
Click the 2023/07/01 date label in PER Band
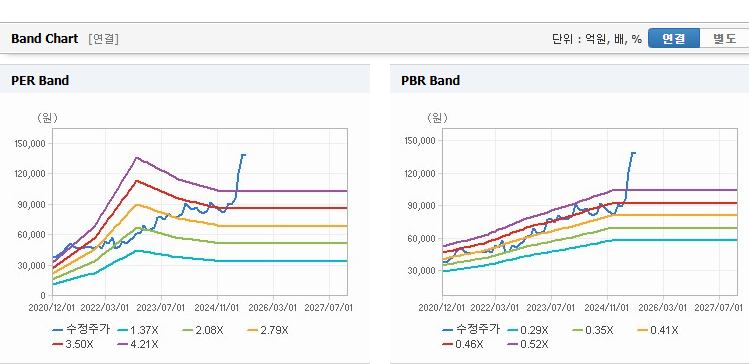161,308
